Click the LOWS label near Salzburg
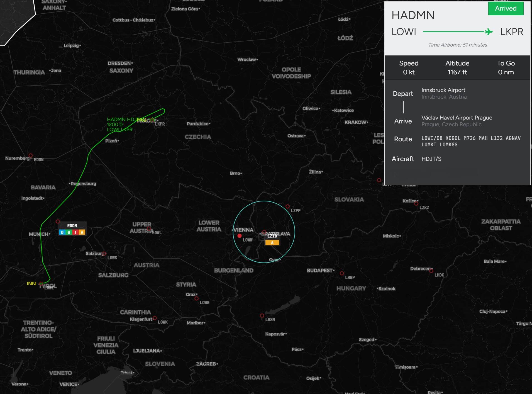532x394 pixels. [112, 258]
